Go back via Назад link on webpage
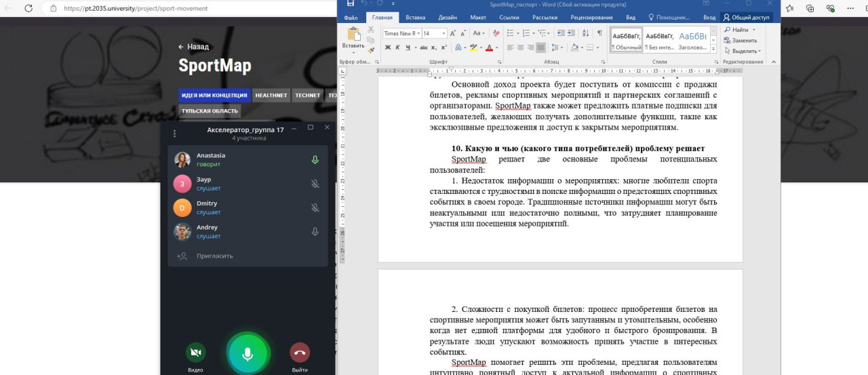This screenshot has width=868, height=375. tap(193, 47)
